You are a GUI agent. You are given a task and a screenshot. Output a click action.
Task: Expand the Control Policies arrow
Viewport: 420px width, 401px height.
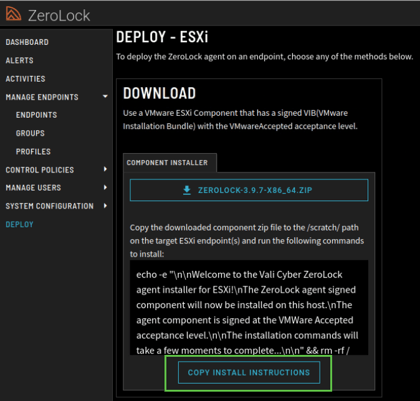105,169
